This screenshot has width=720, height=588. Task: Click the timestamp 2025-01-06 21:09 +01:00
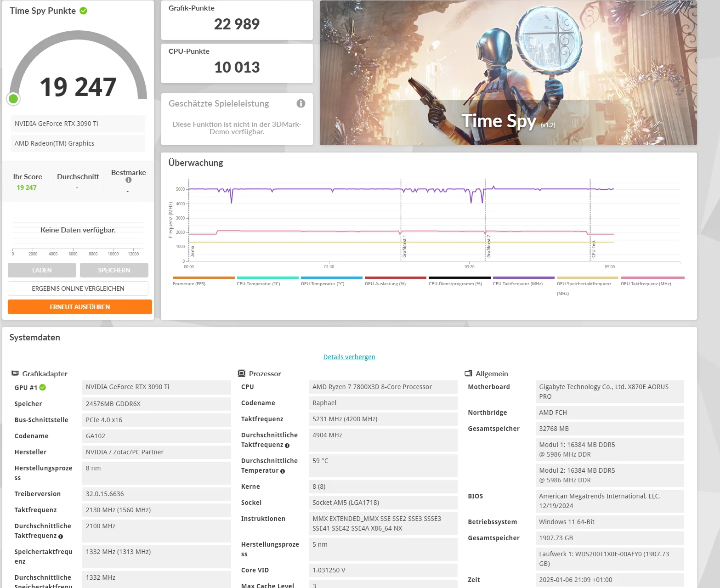(610, 580)
